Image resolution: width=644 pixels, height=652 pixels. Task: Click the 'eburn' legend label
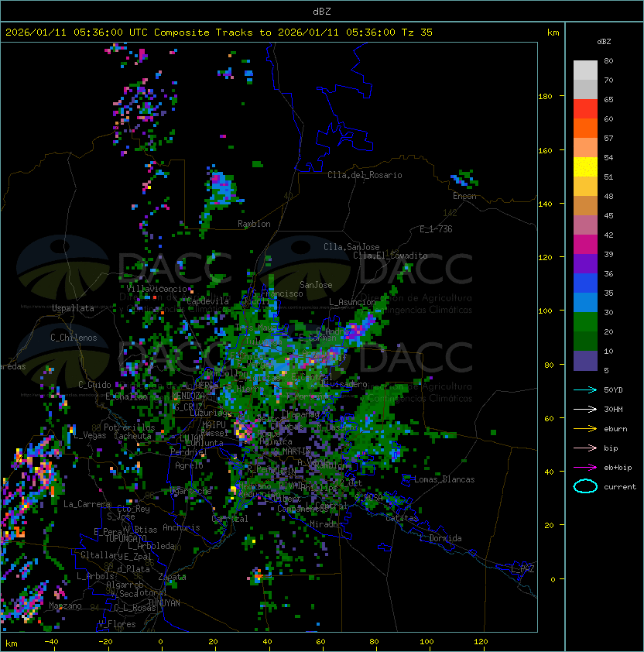[x=615, y=428]
